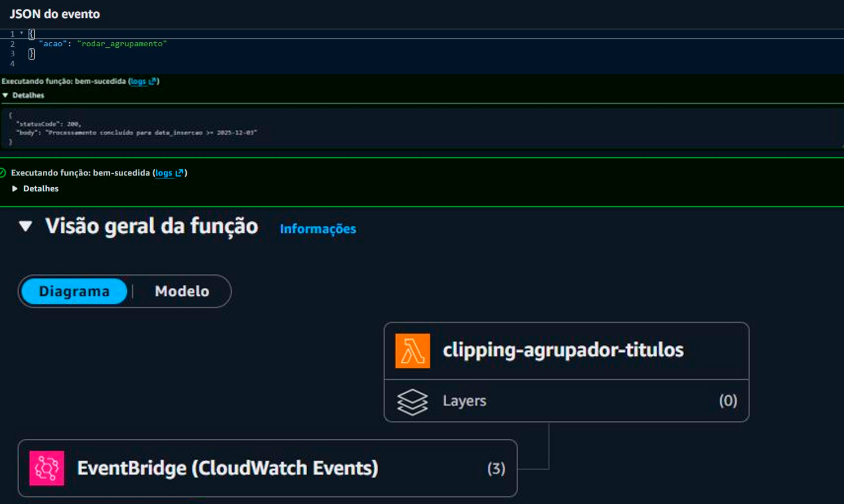Switch to the Modelo view tab
The image size is (844, 504).
[x=182, y=291]
